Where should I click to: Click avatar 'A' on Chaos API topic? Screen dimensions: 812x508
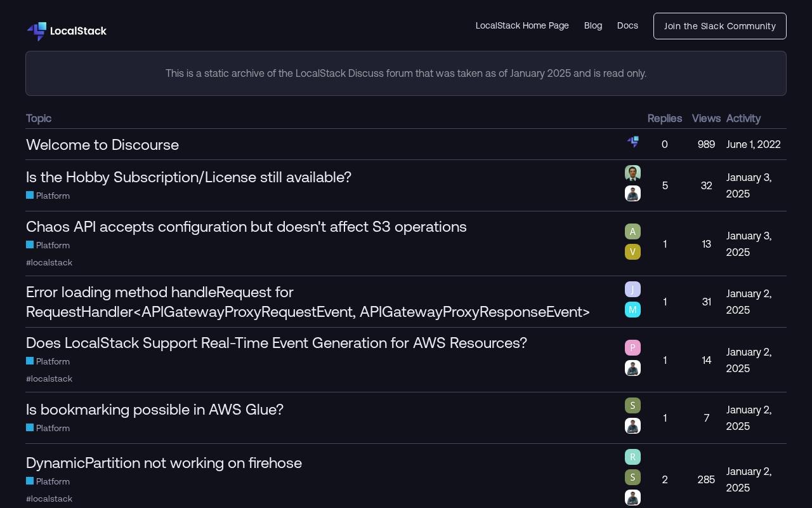[632, 232]
